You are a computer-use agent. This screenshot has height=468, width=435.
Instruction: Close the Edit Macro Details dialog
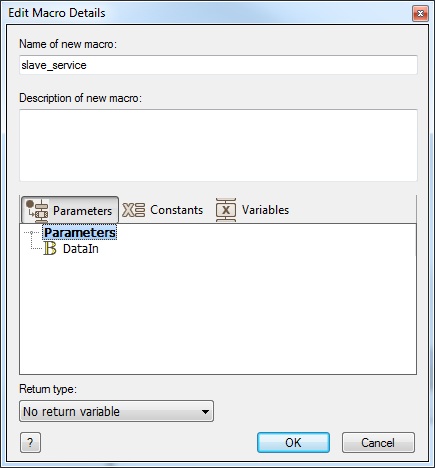[x=420, y=14]
